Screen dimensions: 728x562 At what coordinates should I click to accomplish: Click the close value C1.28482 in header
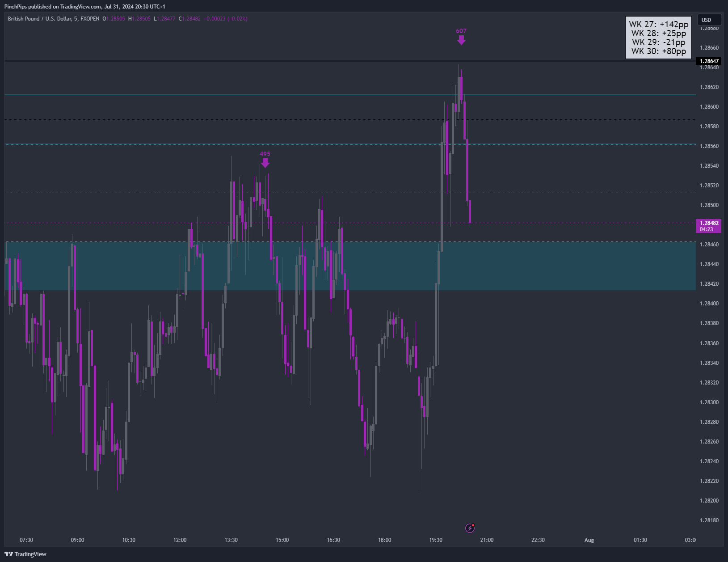[x=189, y=19]
